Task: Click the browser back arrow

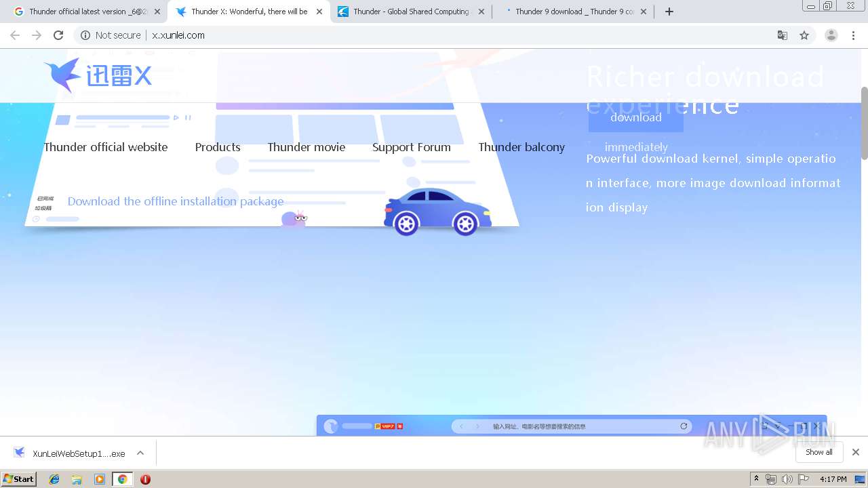Action: coord(15,35)
